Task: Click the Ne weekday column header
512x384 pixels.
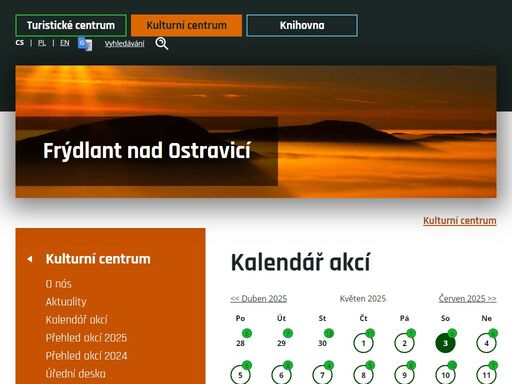Action: (486, 318)
